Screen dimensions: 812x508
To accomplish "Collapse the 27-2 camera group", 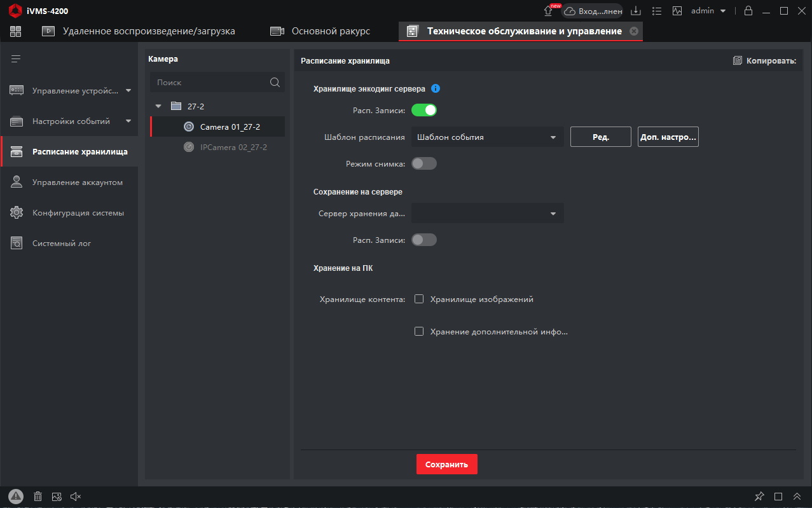I will 158,106.
